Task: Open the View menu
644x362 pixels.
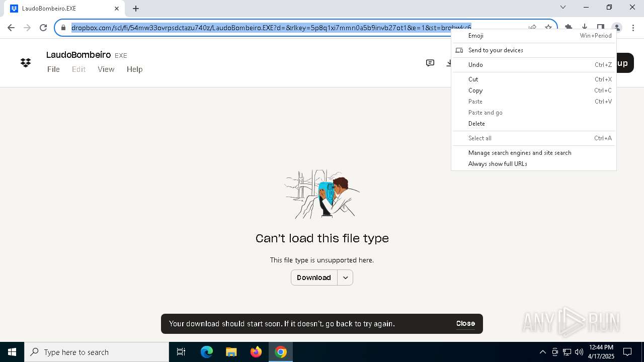Action: click(106, 69)
